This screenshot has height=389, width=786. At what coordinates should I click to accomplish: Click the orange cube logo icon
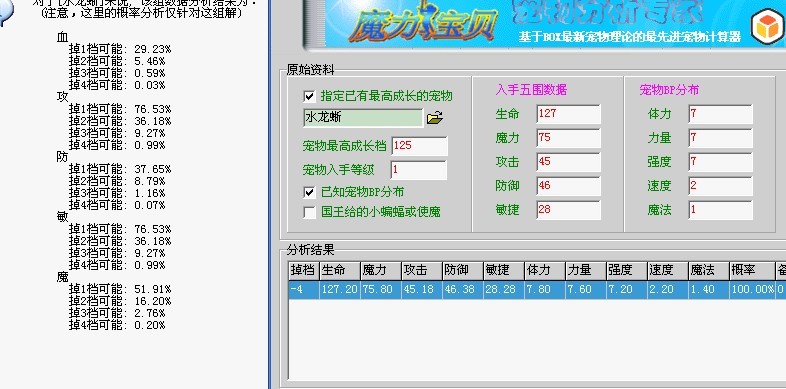(767, 26)
